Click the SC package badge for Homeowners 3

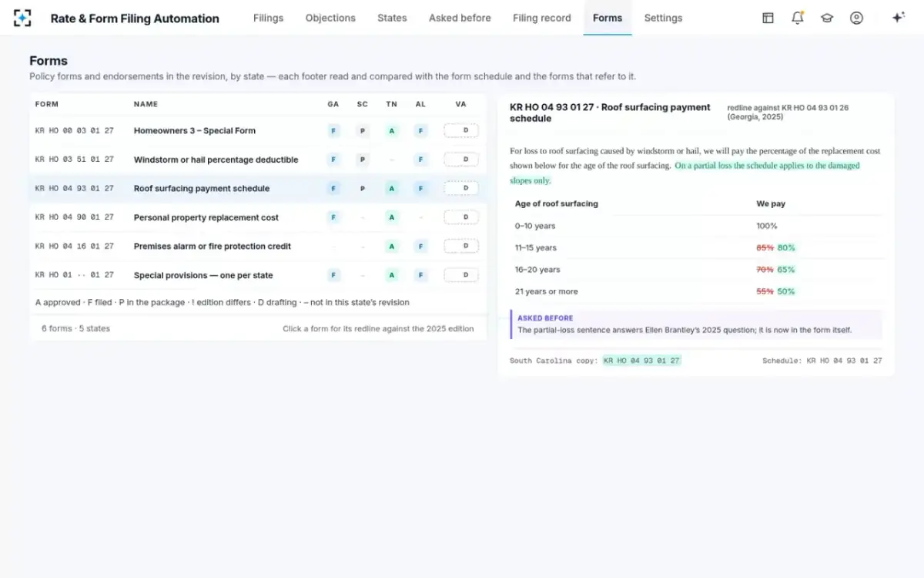pos(363,131)
